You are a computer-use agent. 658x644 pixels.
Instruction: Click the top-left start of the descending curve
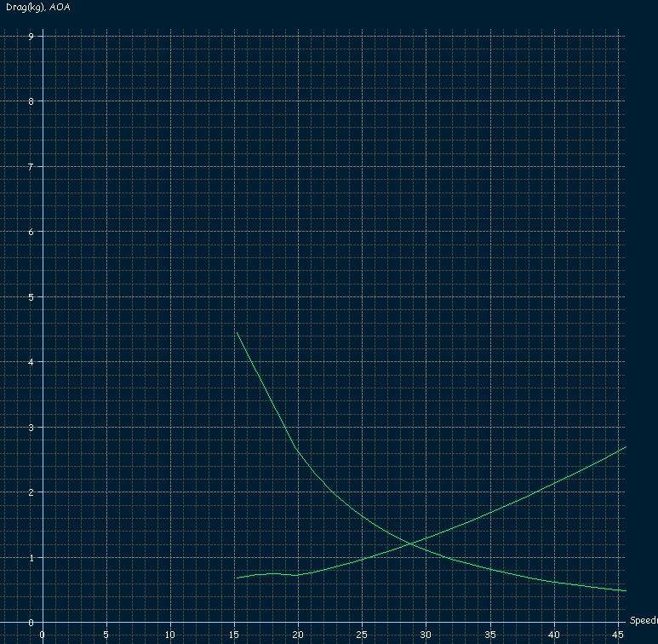coord(236,332)
